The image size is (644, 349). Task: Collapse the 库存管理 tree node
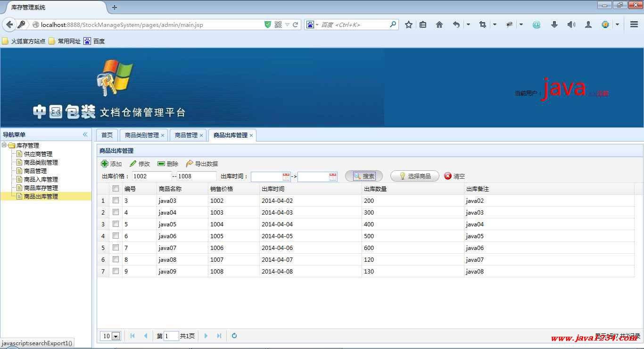click(x=4, y=145)
